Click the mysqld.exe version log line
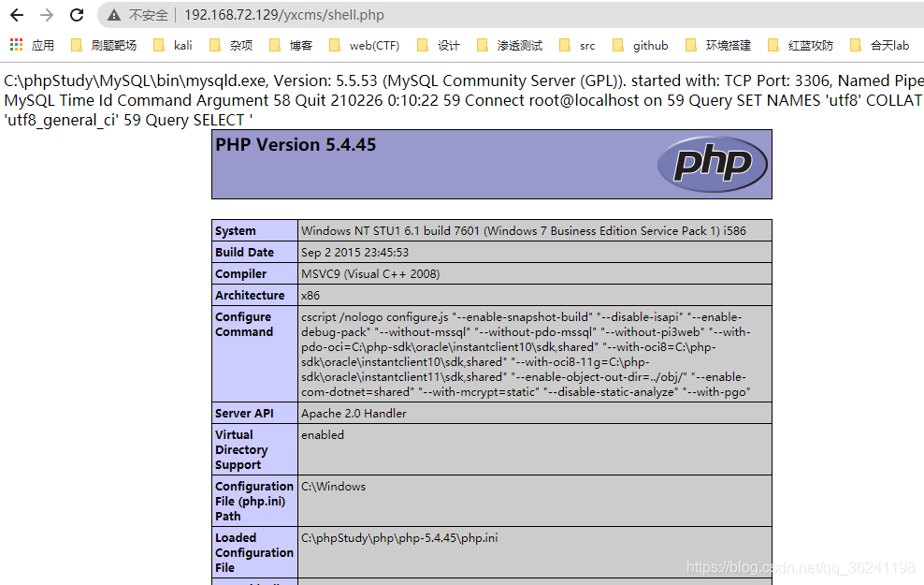924x585 pixels. (464, 80)
